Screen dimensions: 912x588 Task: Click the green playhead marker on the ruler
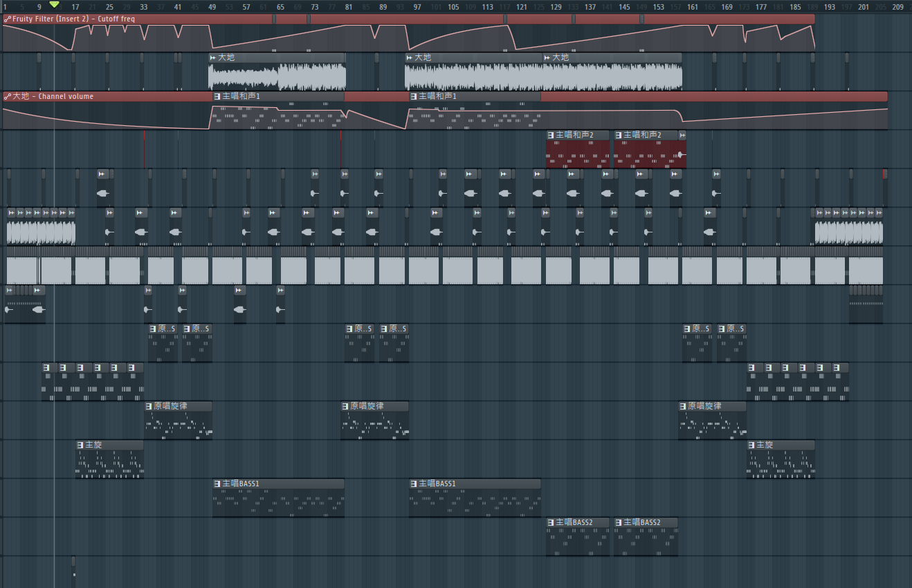(x=55, y=6)
